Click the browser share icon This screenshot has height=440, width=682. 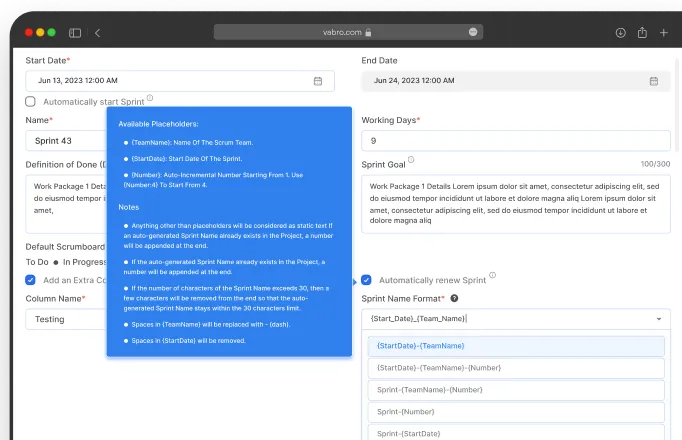pyautogui.click(x=641, y=33)
